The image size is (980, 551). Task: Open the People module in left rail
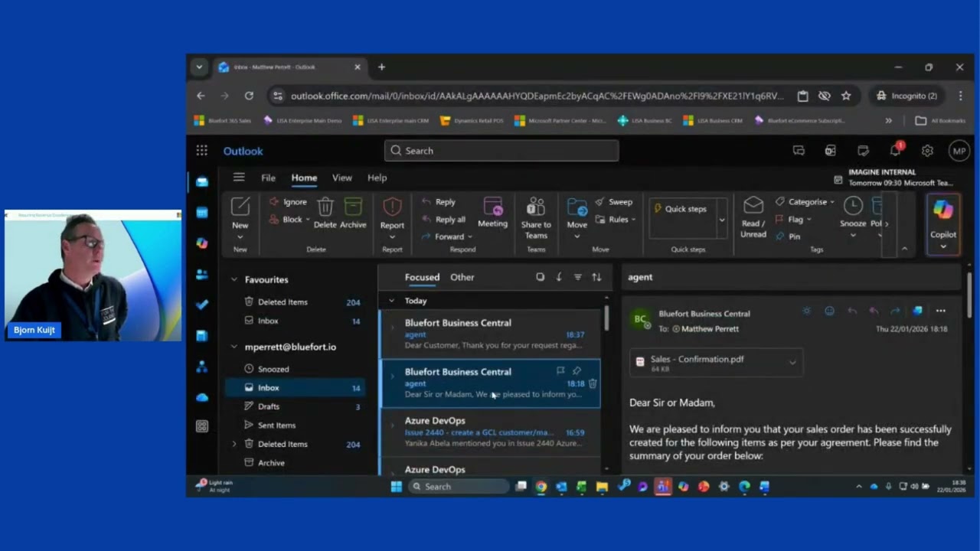pos(202,273)
